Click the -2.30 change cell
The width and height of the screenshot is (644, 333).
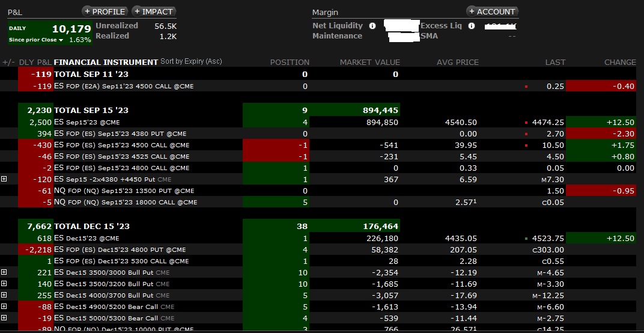pos(601,133)
